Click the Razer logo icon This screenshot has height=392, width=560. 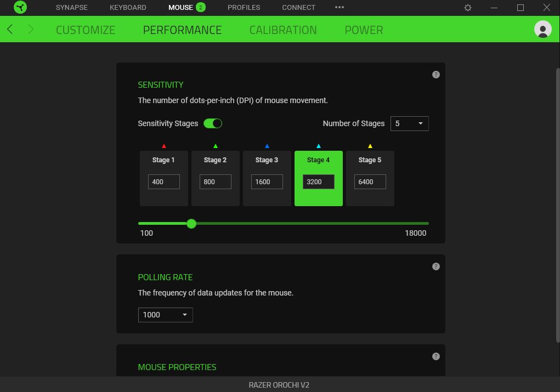20,8
